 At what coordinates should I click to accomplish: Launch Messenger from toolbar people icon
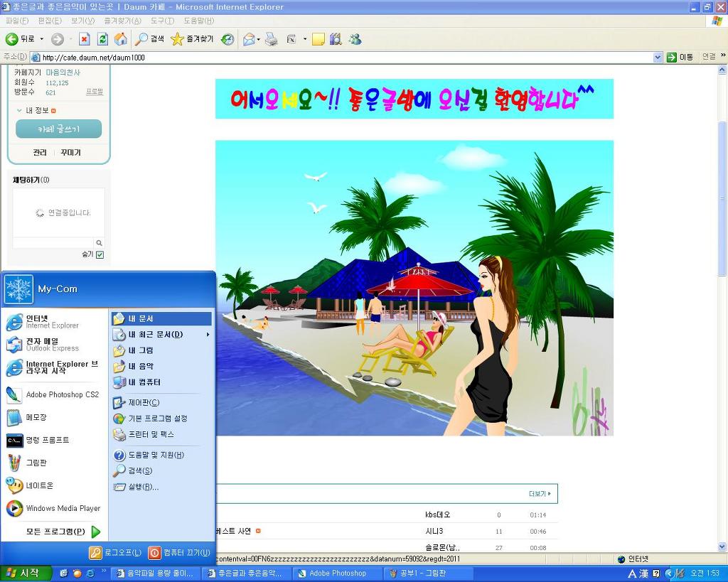pos(355,40)
